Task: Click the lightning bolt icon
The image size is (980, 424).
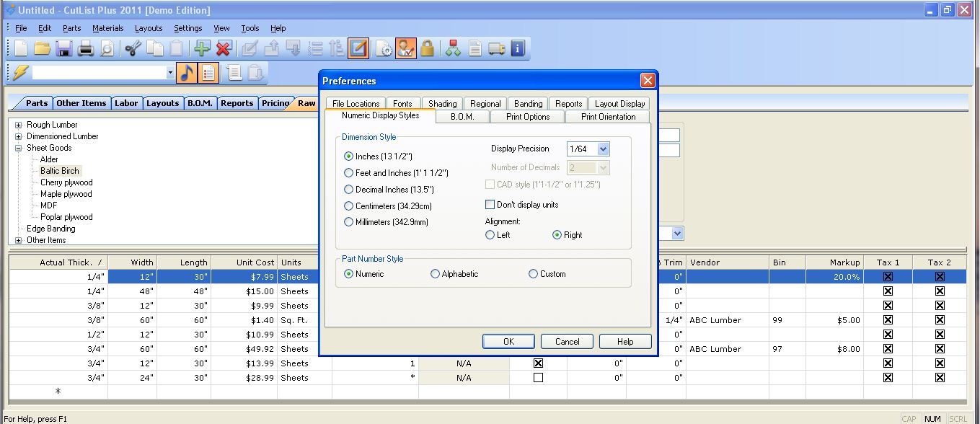Action: click(x=20, y=72)
